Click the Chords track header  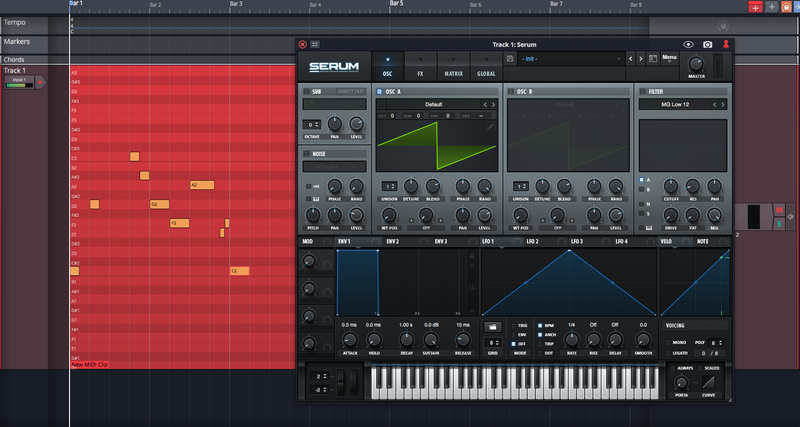(x=24, y=60)
